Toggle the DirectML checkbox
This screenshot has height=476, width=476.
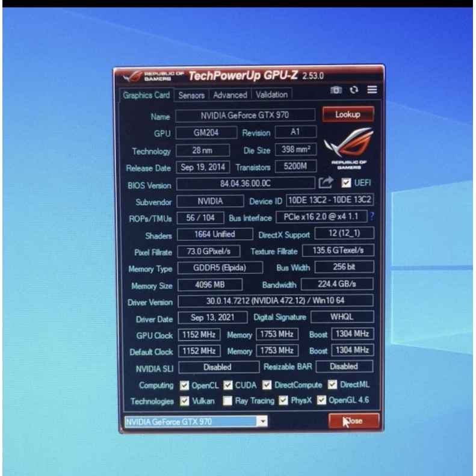click(332, 385)
